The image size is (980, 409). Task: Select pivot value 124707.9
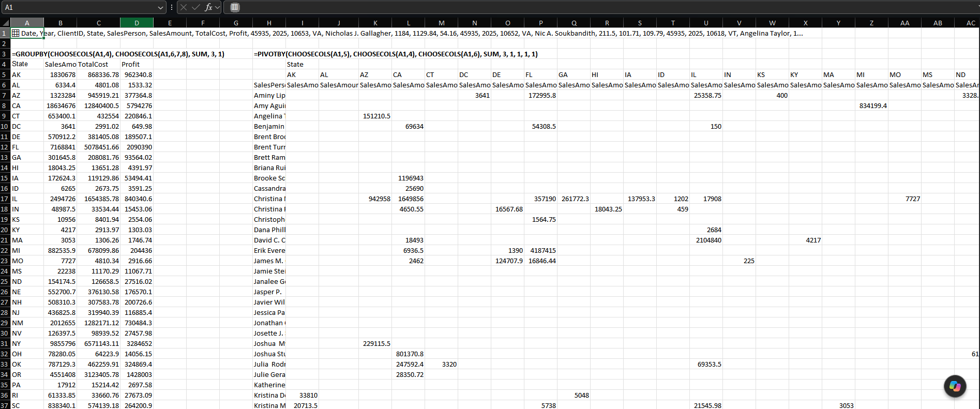(507, 261)
